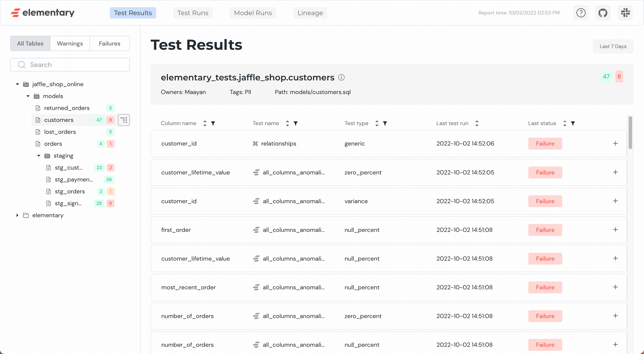Image resolution: width=644 pixels, height=354 pixels.
Task: Click the Last 7 Days button
Action: (613, 46)
